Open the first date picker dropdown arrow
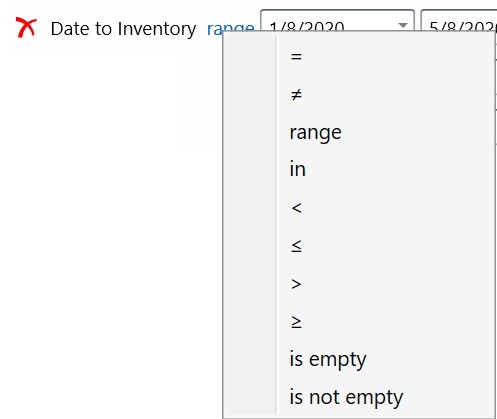497x419 pixels. (x=403, y=25)
